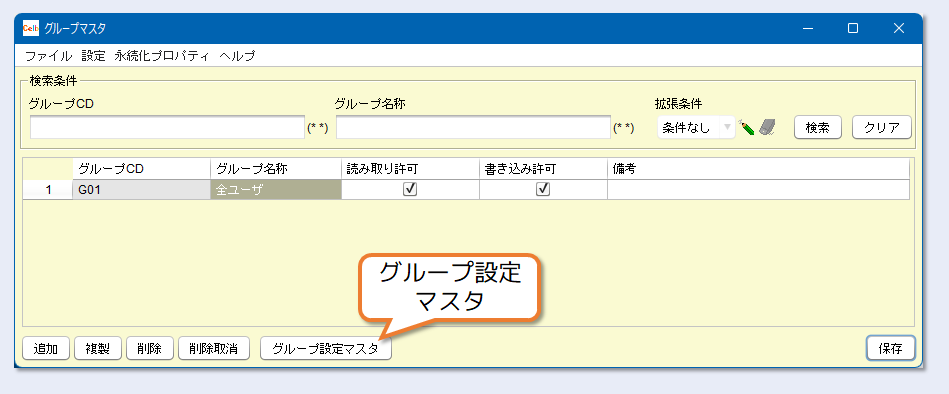Select the G01 group code cell
Viewport: 949px width, 394px height.
tap(142, 189)
